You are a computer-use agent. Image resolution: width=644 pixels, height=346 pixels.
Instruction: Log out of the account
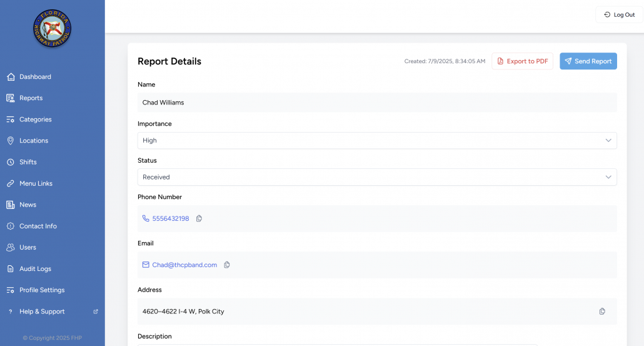point(619,15)
